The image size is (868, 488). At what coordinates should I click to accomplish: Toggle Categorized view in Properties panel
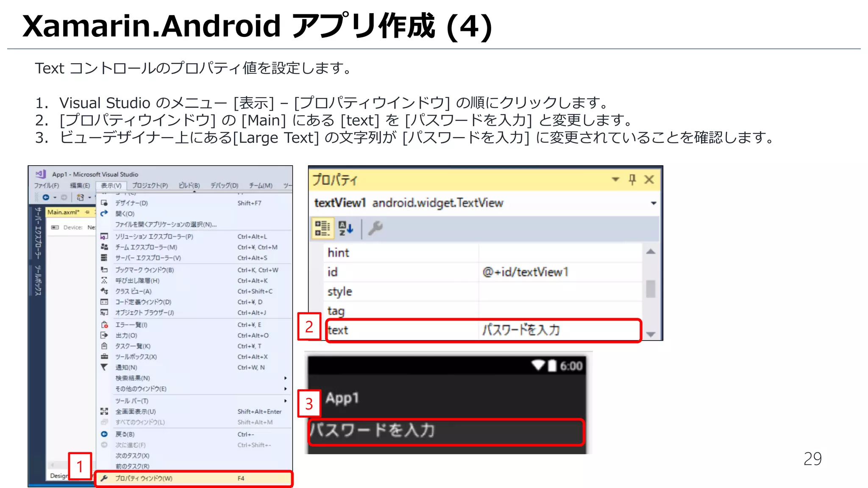click(x=323, y=228)
